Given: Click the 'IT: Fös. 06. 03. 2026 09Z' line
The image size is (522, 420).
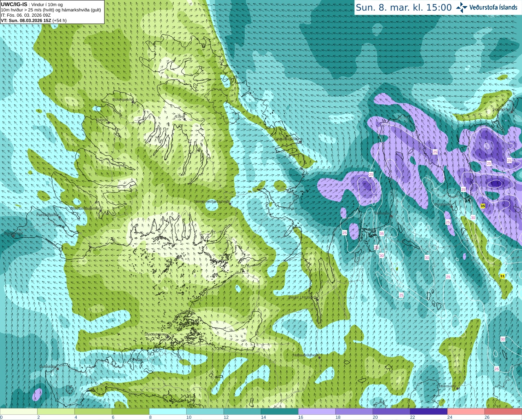Looking at the screenshot, I should 26,15.
